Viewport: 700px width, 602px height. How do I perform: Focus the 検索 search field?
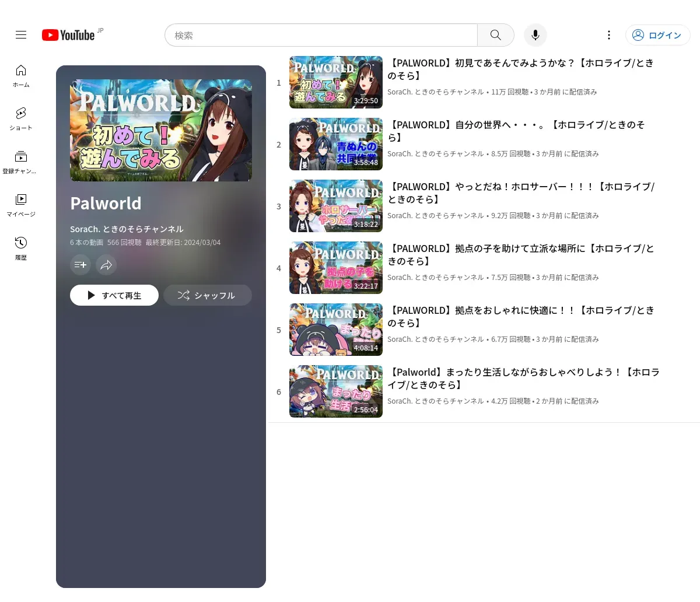(321, 35)
